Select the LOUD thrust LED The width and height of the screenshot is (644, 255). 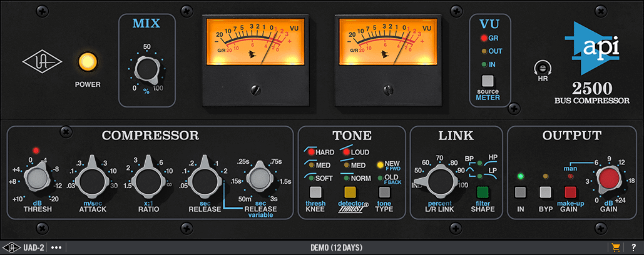point(346,152)
